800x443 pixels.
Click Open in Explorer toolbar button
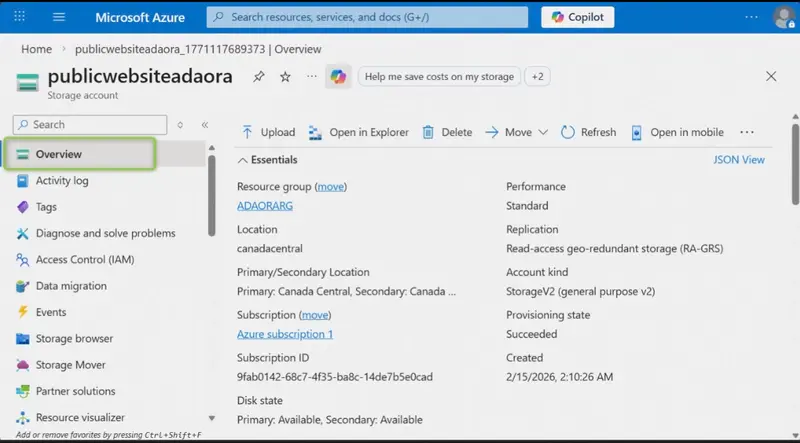pos(359,132)
